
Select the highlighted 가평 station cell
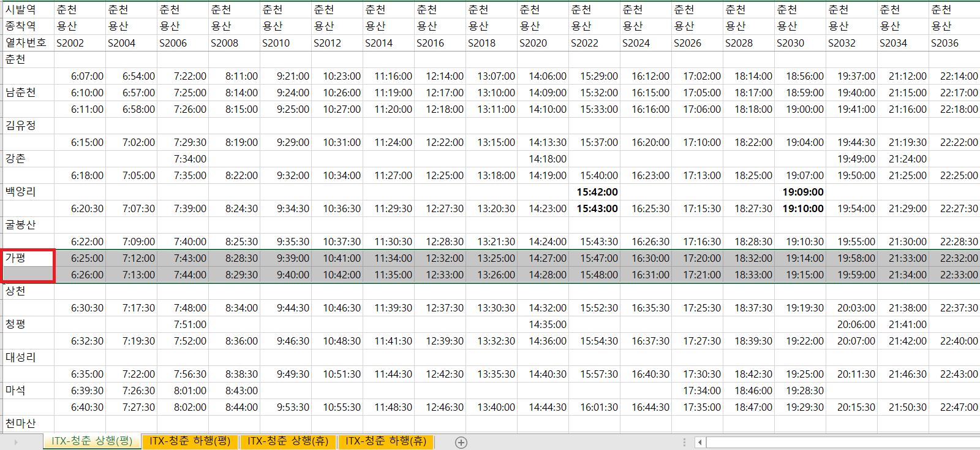pyautogui.click(x=29, y=266)
